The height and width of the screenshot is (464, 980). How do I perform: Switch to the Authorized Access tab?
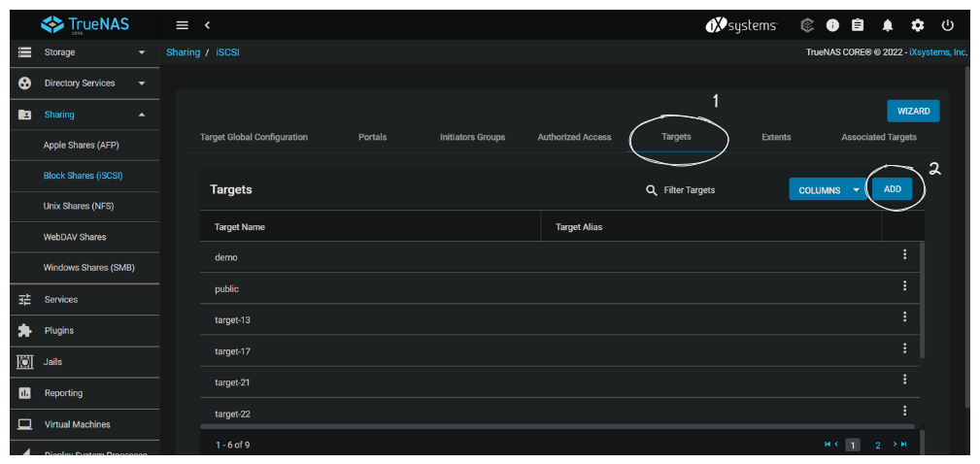point(574,138)
